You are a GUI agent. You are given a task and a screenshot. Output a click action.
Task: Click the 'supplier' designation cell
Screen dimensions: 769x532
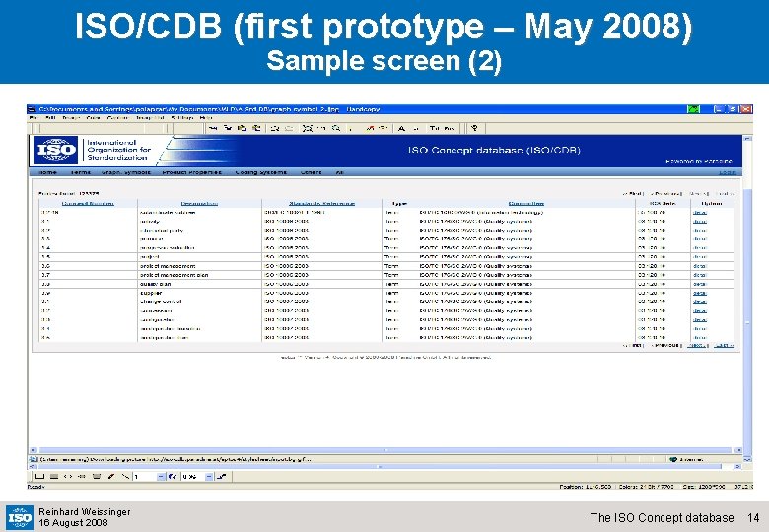(199, 293)
